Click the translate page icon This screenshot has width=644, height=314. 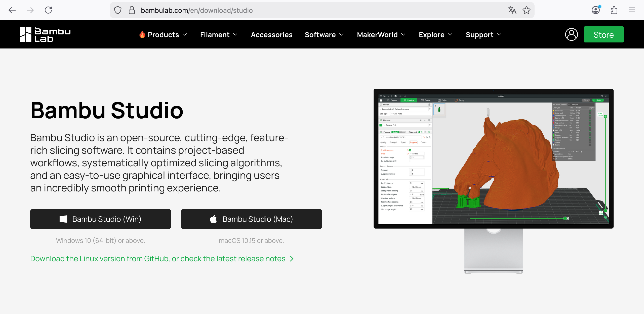pyautogui.click(x=512, y=10)
